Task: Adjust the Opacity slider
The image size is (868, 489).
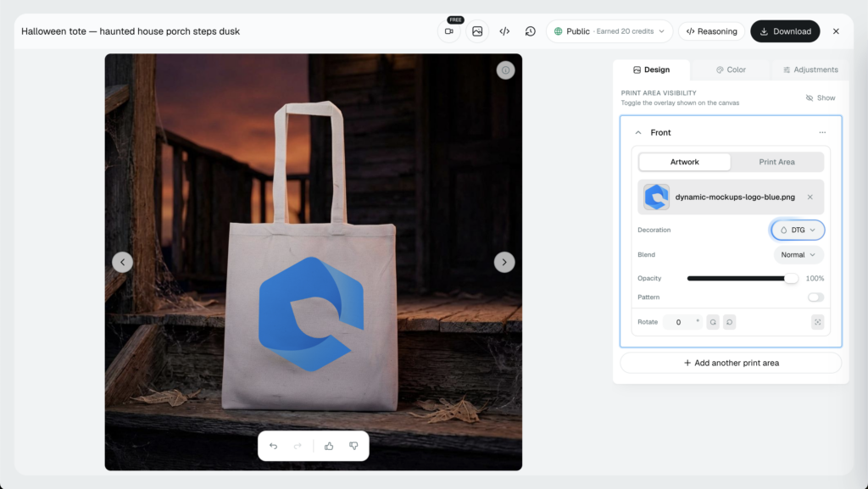Action: [743, 278]
